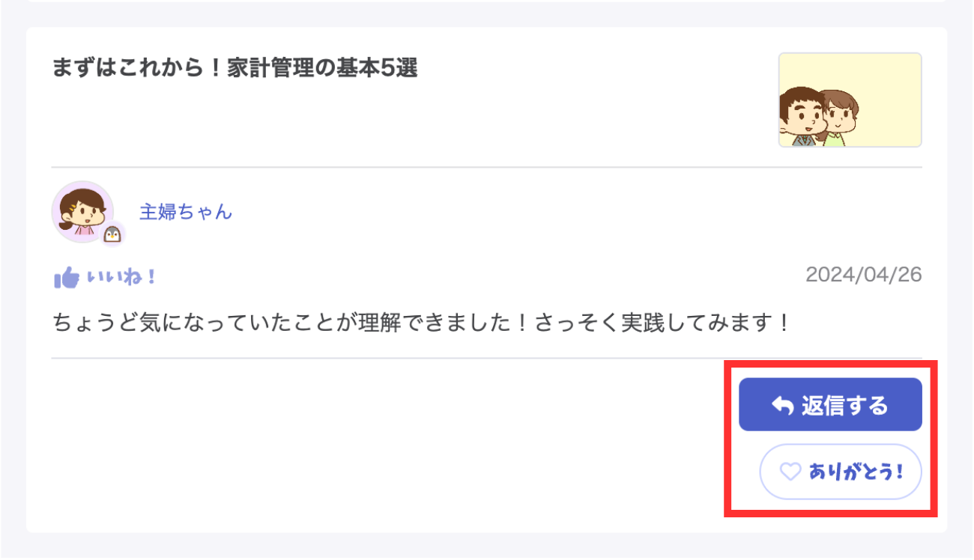Screen dimensions: 974x560
Task: Click the いいね！ label text
Action: pyautogui.click(x=121, y=278)
